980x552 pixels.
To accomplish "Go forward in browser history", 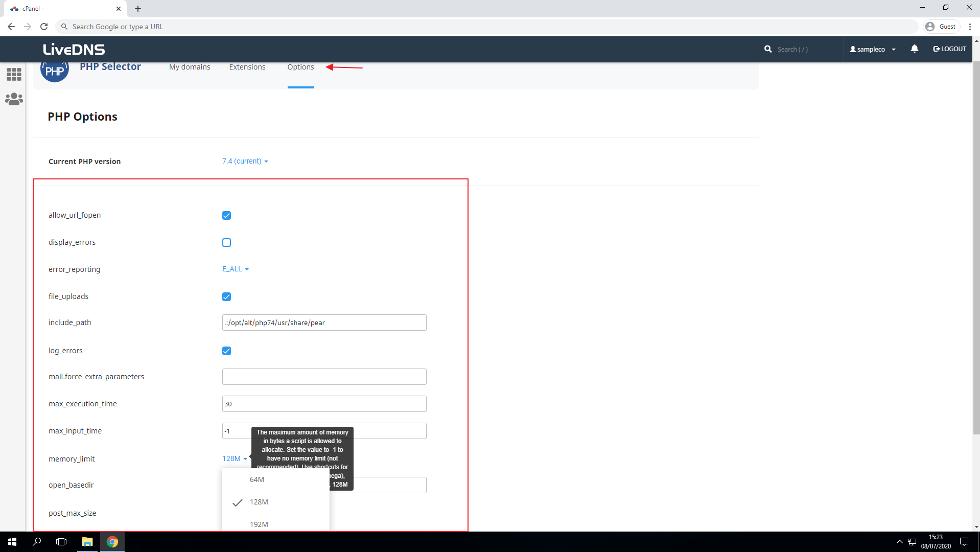I will click(28, 27).
